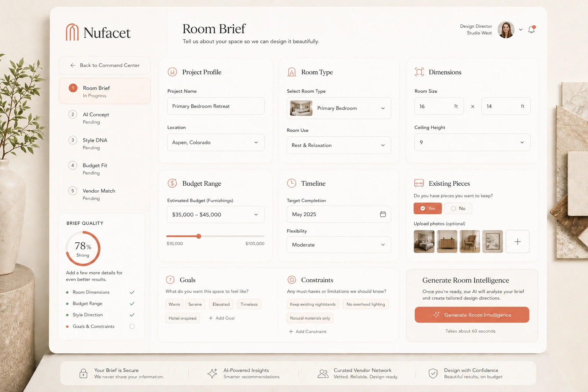This screenshot has height=392, width=588.
Task: Open the Location dropdown showing Aspen, Colorado
Action: click(216, 142)
